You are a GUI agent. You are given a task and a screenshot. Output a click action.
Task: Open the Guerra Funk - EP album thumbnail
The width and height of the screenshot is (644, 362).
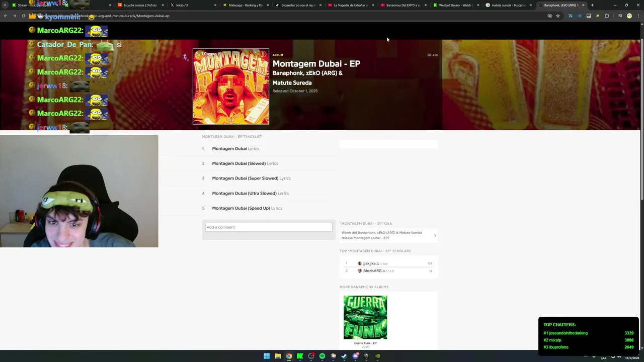pyautogui.click(x=365, y=317)
